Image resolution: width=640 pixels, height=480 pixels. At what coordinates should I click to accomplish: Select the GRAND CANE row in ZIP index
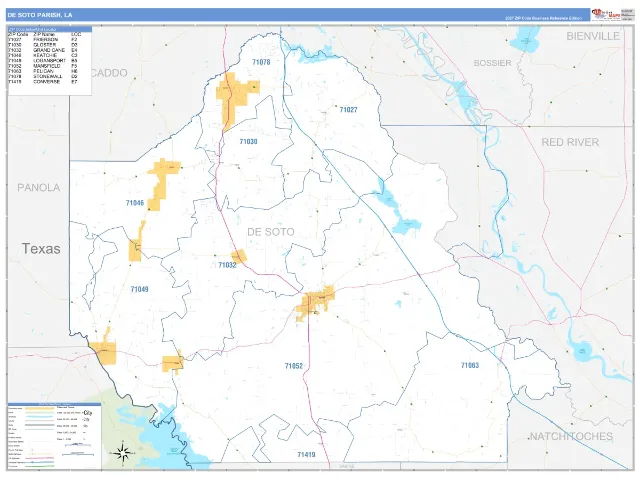point(45,50)
